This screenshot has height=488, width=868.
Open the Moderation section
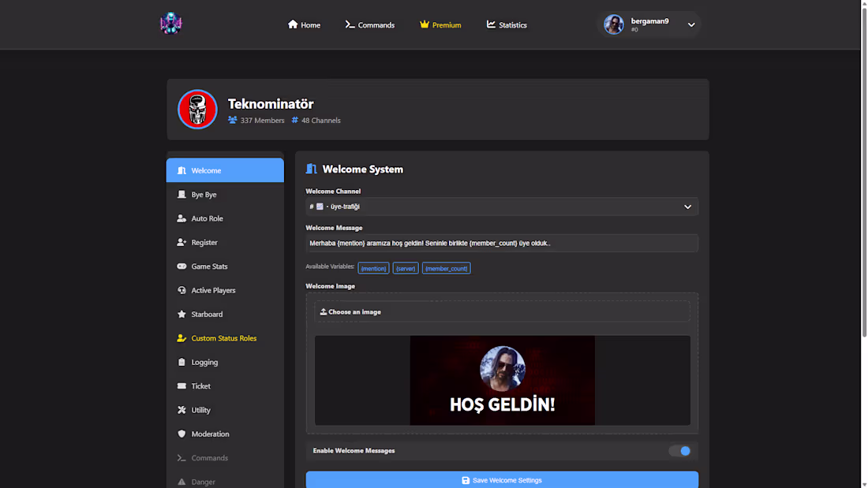[x=226, y=434]
